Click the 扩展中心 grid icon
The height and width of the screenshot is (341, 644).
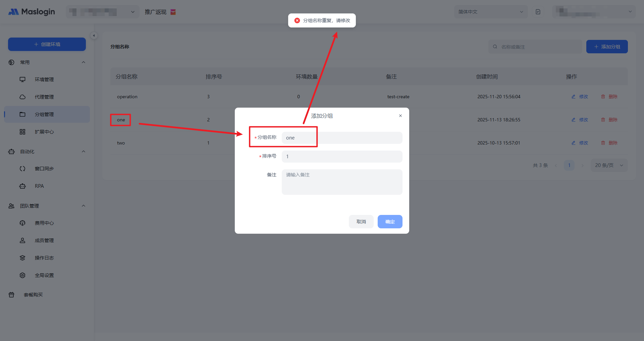[22, 132]
